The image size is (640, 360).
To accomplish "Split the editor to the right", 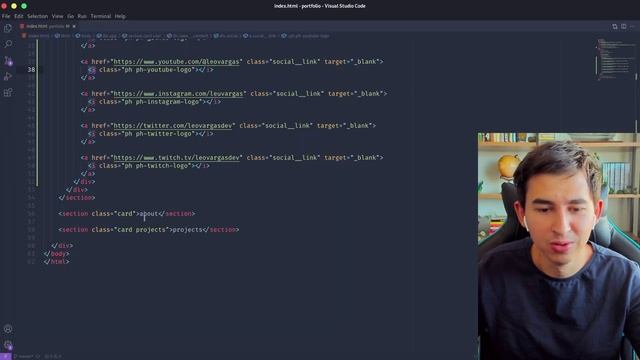I will pos(624,27).
